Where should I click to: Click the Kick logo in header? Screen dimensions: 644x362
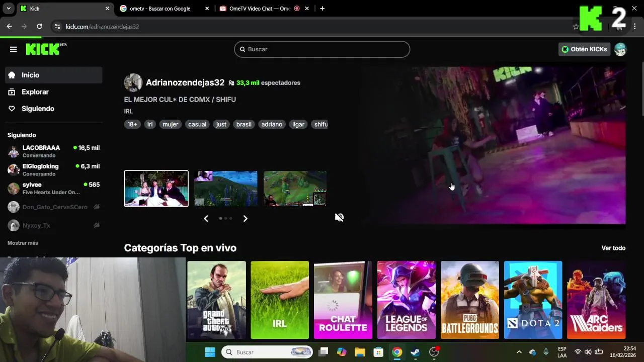(x=46, y=49)
